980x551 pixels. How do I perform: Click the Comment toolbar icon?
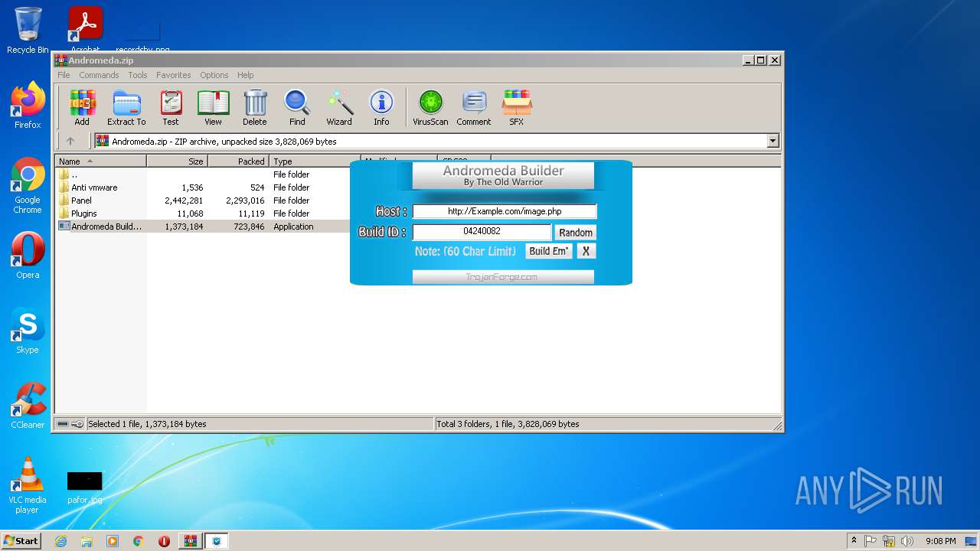click(474, 107)
